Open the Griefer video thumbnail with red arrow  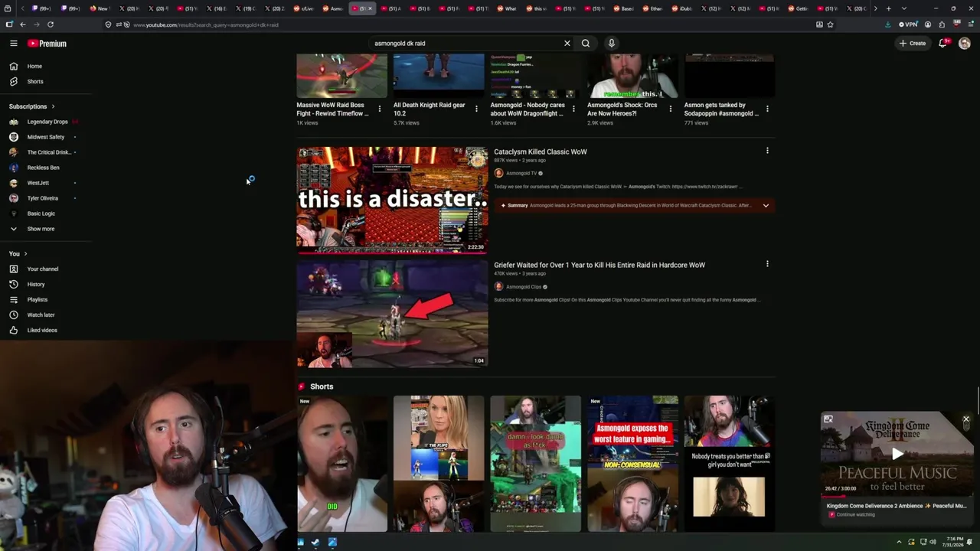tap(392, 314)
